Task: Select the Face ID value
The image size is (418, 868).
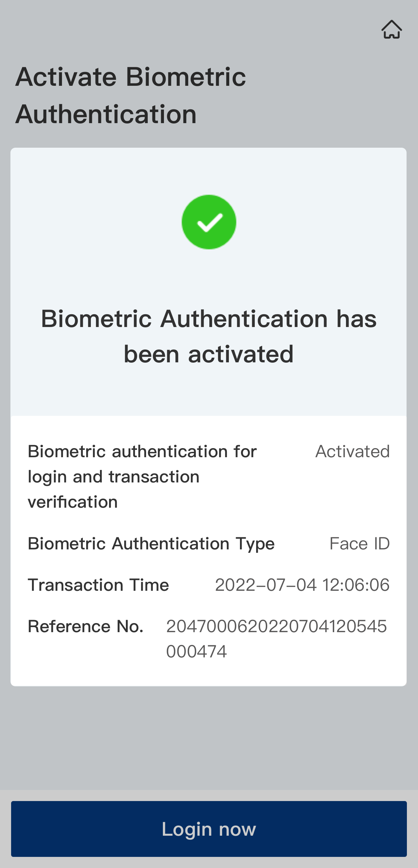Action: [359, 544]
